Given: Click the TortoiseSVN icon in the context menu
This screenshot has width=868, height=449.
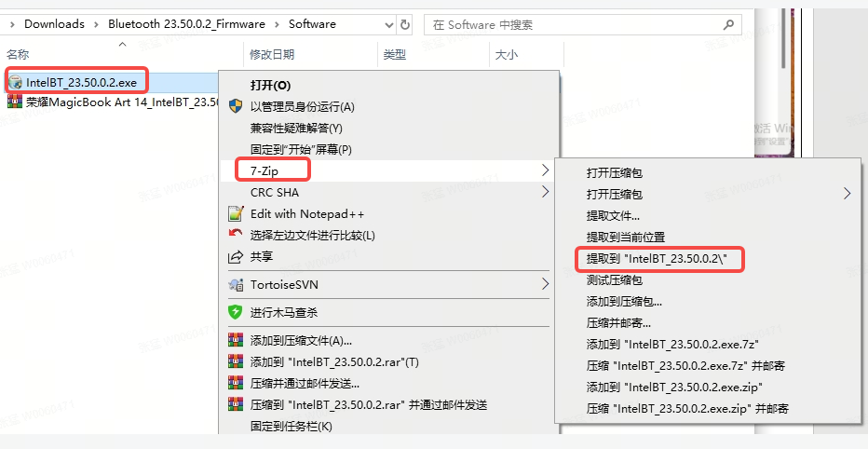Looking at the screenshot, I should (x=236, y=284).
